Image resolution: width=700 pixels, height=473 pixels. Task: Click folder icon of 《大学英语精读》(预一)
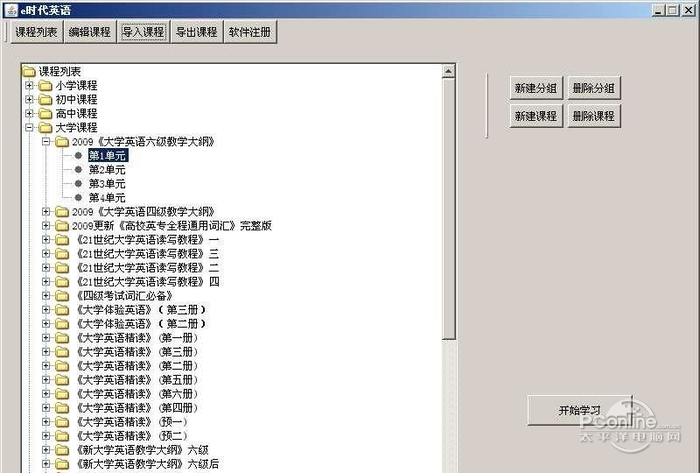pyautogui.click(x=62, y=422)
